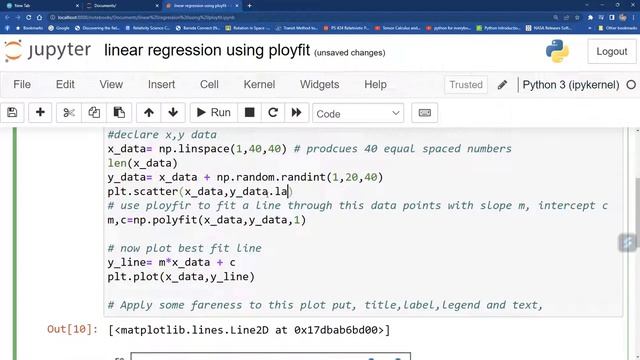Click the Python 3 (ipykernel) kernel name
This screenshot has height=360, width=640.
pos(571,85)
